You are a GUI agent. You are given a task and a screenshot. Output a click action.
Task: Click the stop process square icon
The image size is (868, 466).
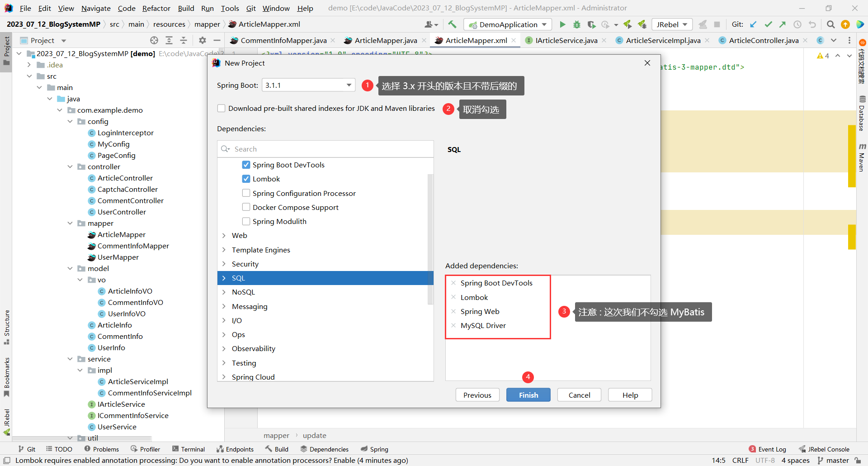[x=717, y=24]
